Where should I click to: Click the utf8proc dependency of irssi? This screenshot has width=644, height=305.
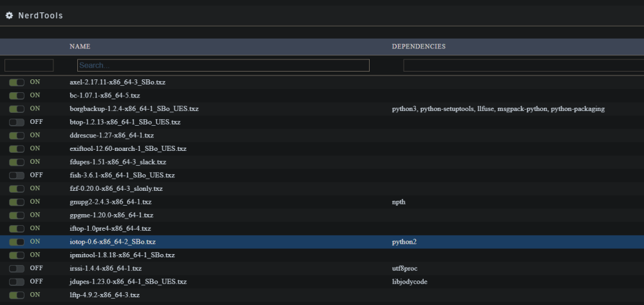404,268
